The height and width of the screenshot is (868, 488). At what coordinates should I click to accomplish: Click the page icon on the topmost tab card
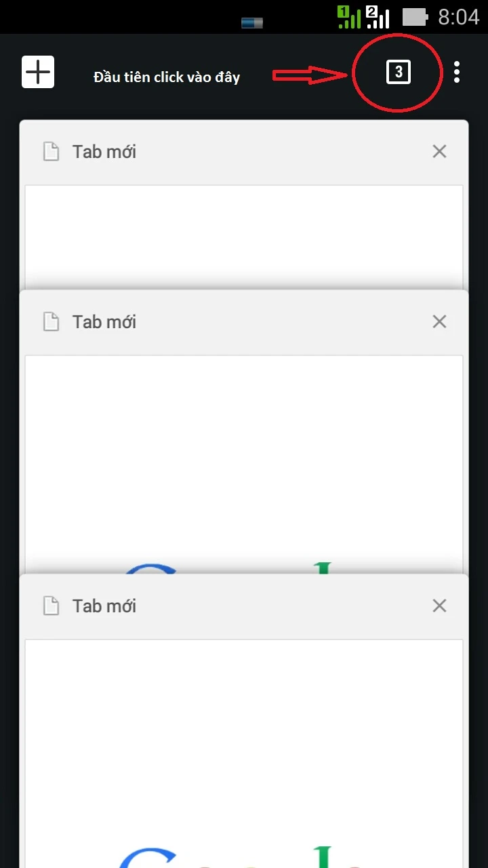[52, 152]
